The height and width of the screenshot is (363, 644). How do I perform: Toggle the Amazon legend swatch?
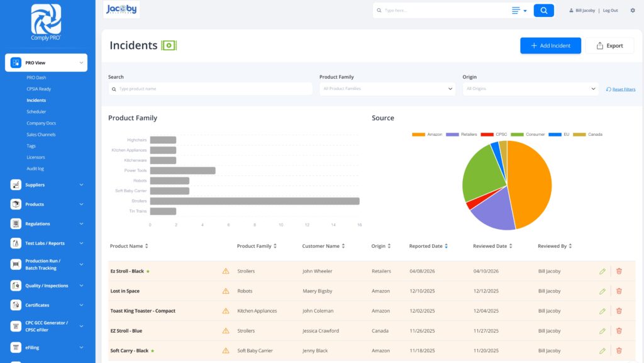tap(418, 134)
